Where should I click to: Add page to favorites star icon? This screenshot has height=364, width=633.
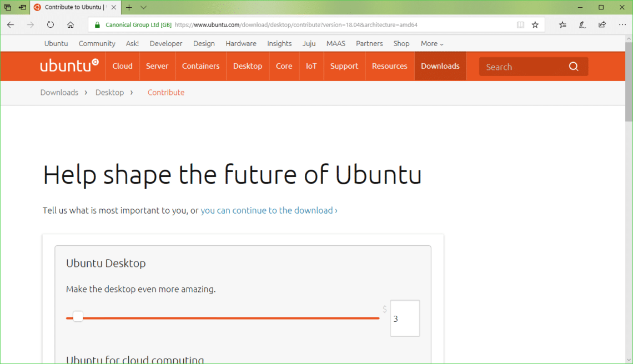535,25
